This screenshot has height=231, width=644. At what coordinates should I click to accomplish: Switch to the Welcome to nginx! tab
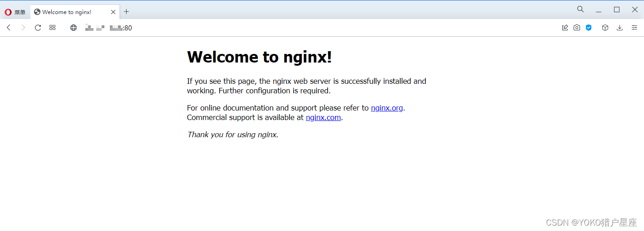pyautogui.click(x=75, y=12)
